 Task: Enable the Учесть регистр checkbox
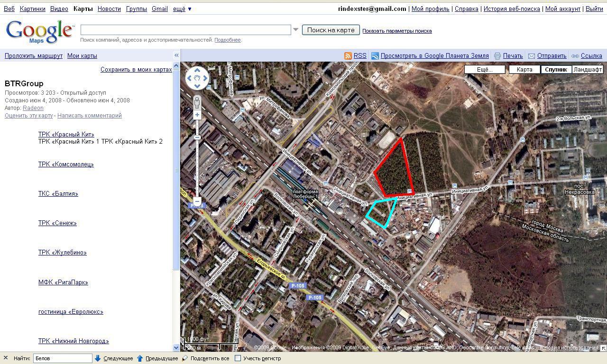(x=238, y=358)
